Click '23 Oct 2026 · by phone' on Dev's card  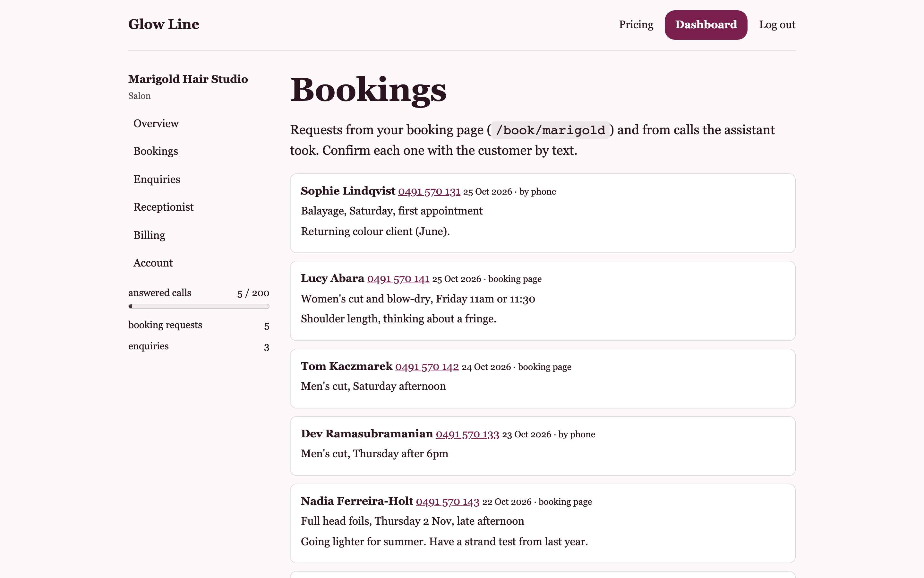pos(548,434)
